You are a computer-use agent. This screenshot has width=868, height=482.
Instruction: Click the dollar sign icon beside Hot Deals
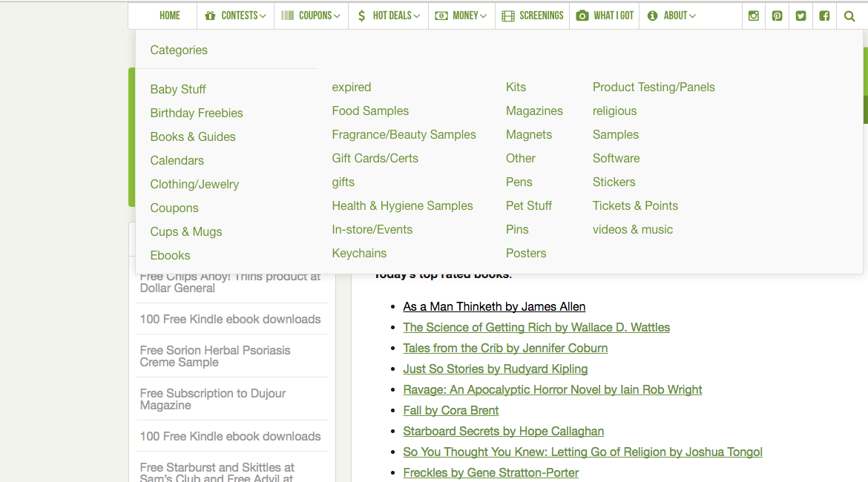(x=361, y=16)
